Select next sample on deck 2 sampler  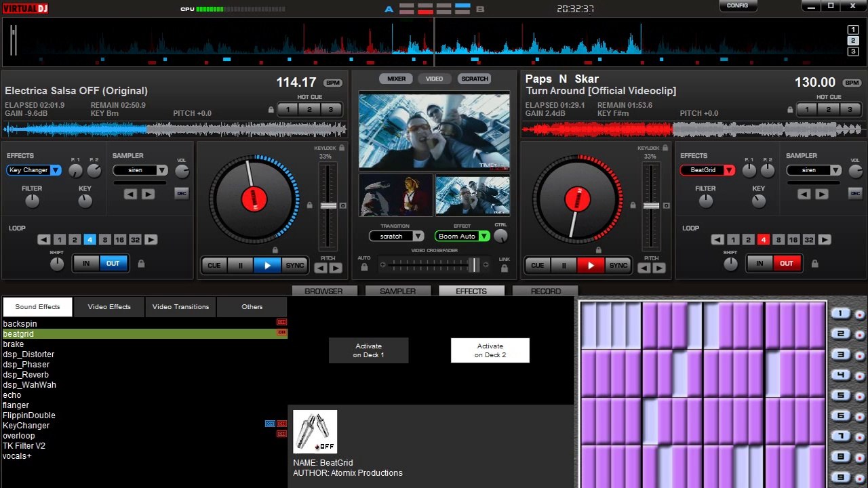(x=821, y=194)
